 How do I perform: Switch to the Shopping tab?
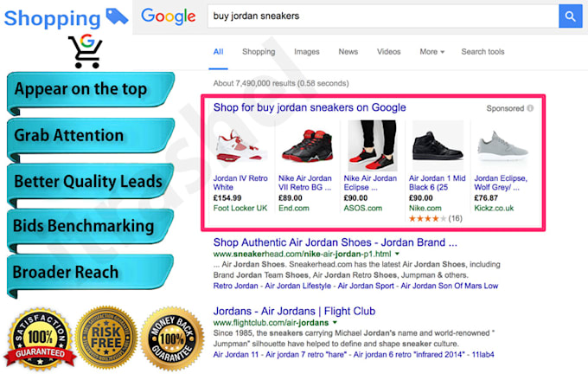click(x=259, y=52)
